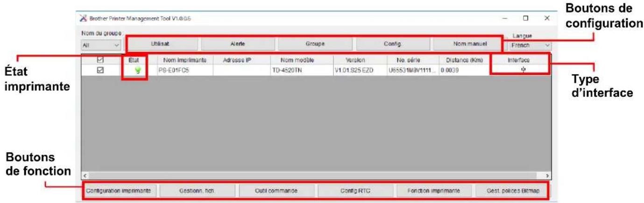This screenshot has height=203, width=644.
Task: Click the Version column header
Action: click(x=360, y=60)
